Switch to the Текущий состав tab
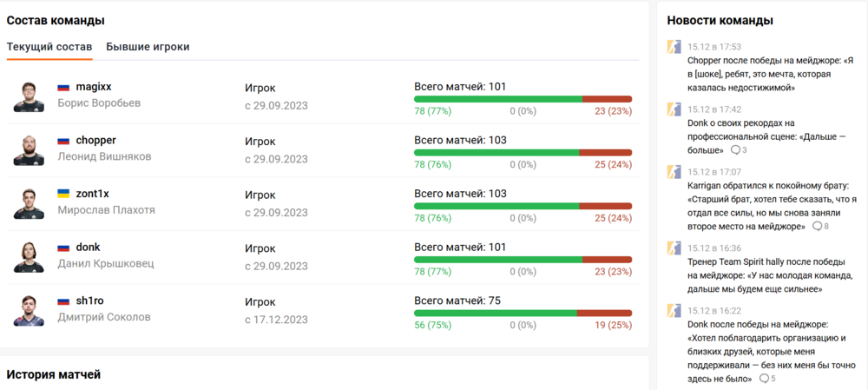 49,47
